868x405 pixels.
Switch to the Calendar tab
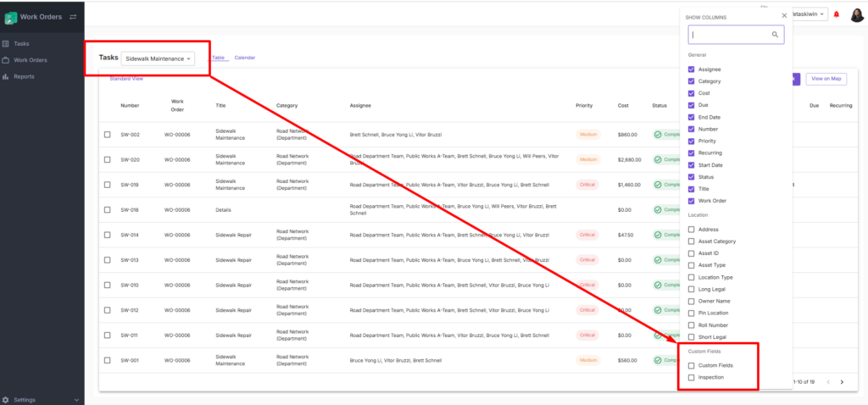(244, 58)
